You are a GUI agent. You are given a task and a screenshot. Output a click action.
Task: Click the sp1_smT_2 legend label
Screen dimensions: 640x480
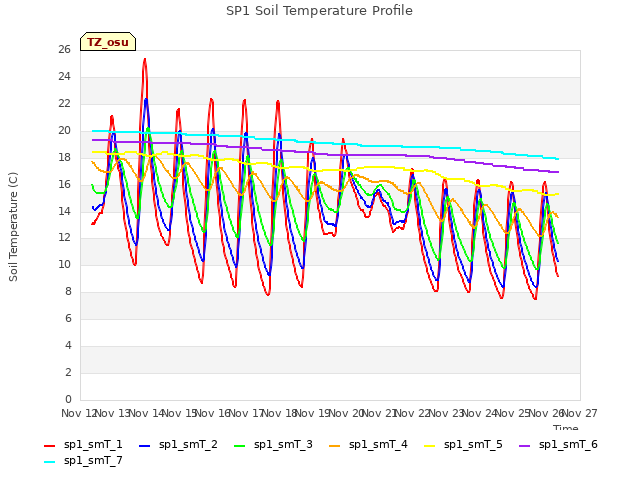click(x=188, y=444)
